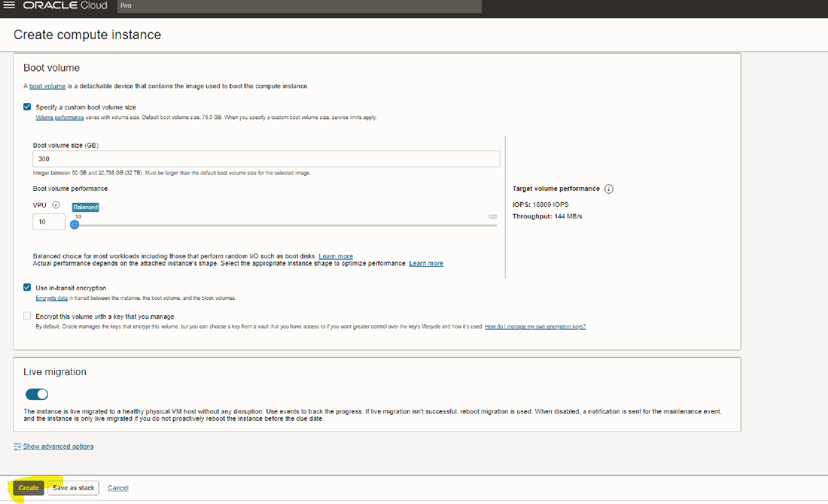This screenshot has height=504, width=828.
Task: Disable Use in-transit encryption
Action: click(x=27, y=287)
